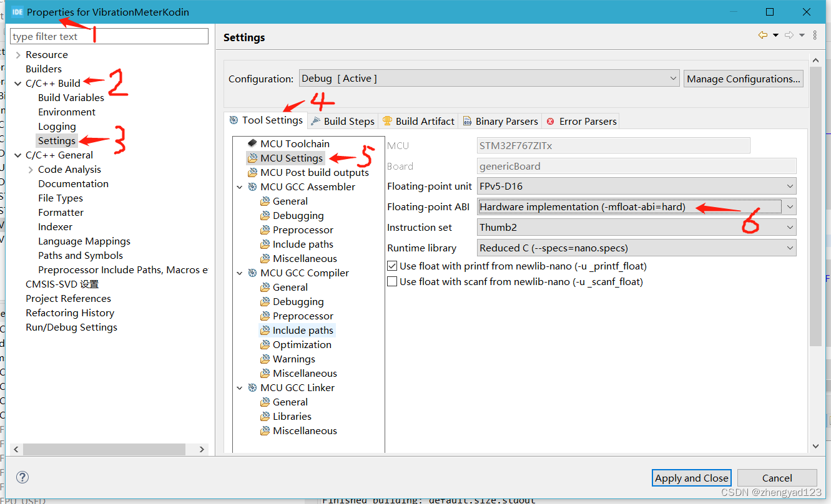This screenshot has width=831, height=504.
Task: Click the Compiler Optimization icon
Action: point(265,344)
